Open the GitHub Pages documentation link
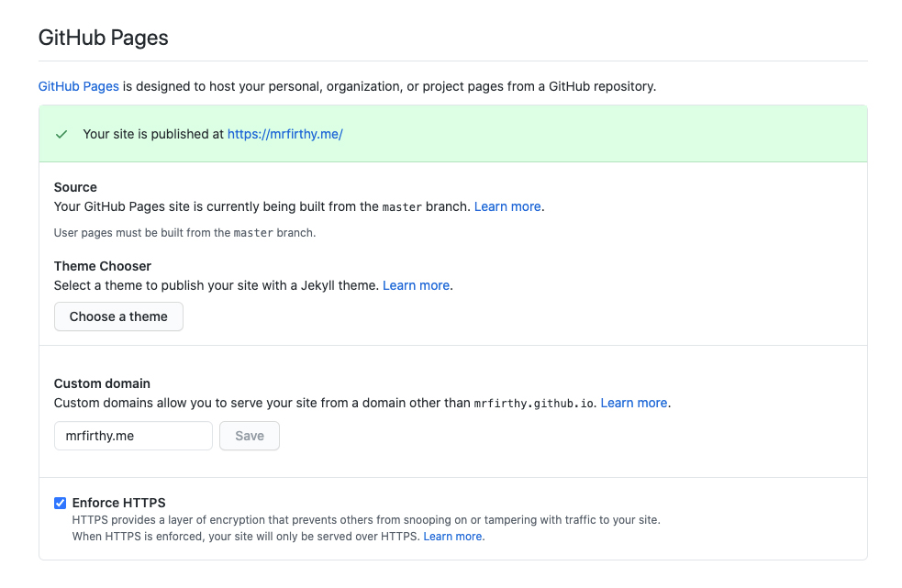Viewport: 902px width, 588px height. (78, 86)
